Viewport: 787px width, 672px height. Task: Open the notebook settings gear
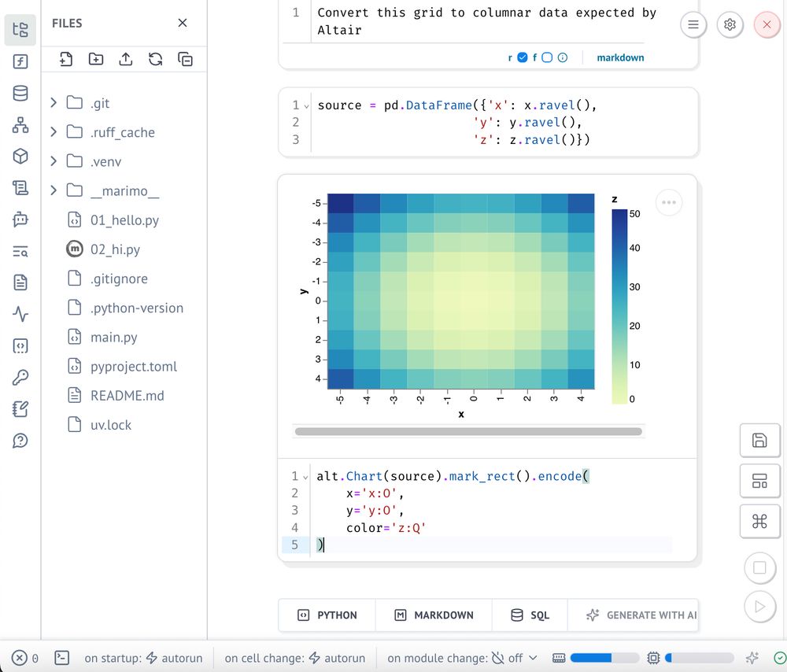pos(730,24)
